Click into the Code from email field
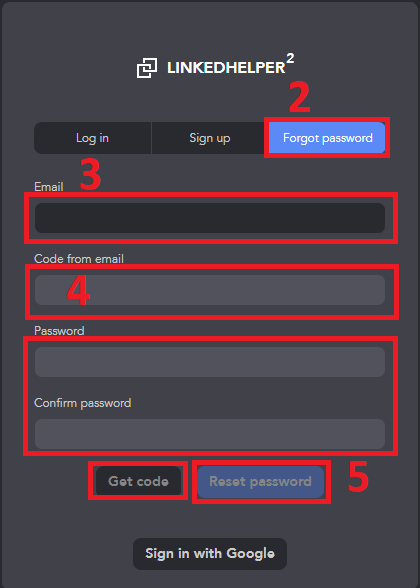The image size is (420, 588). point(210,290)
